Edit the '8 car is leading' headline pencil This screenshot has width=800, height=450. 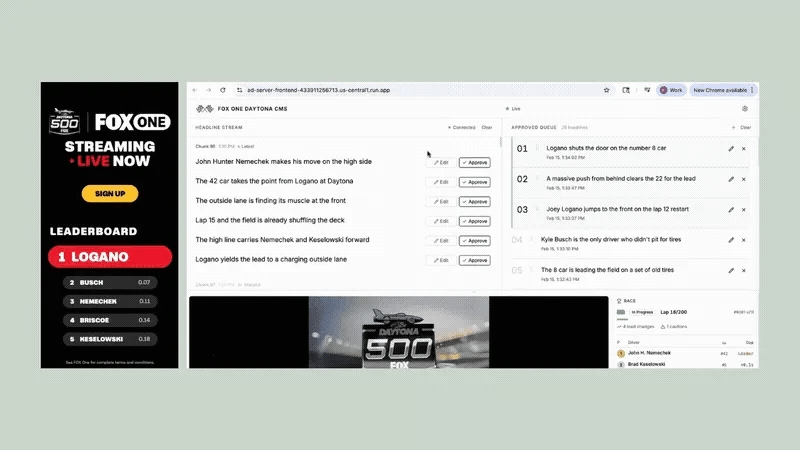(x=731, y=270)
